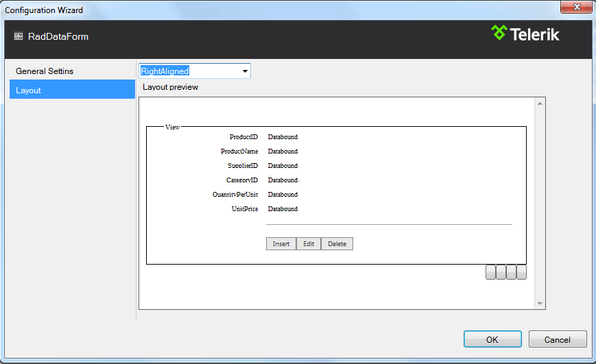Viewport: 596px width, 364px height.
Task: Select the Layout tab
Action: coord(72,89)
